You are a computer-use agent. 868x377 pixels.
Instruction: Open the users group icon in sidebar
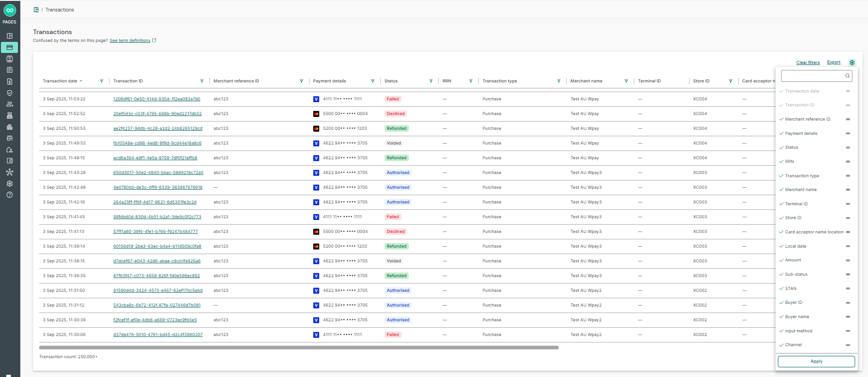(x=10, y=104)
